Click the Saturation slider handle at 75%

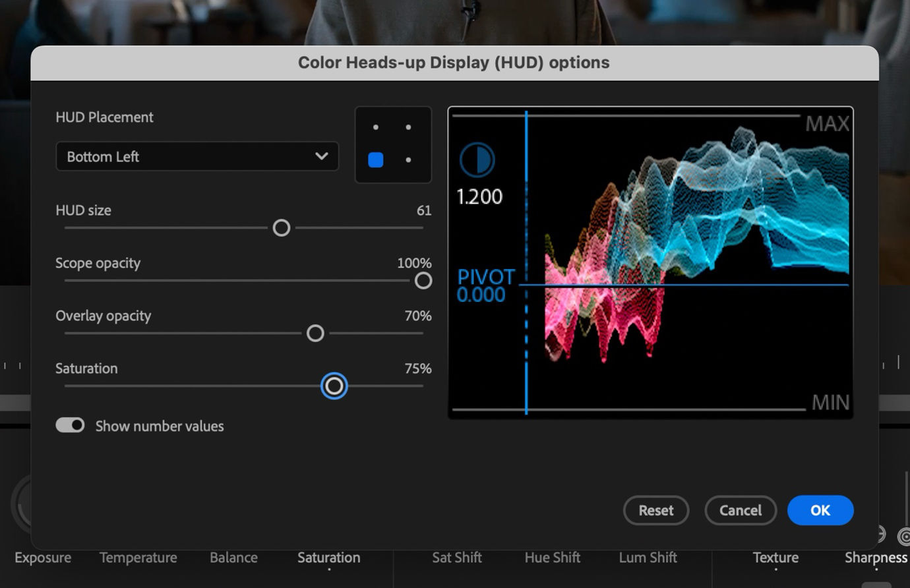(x=334, y=386)
